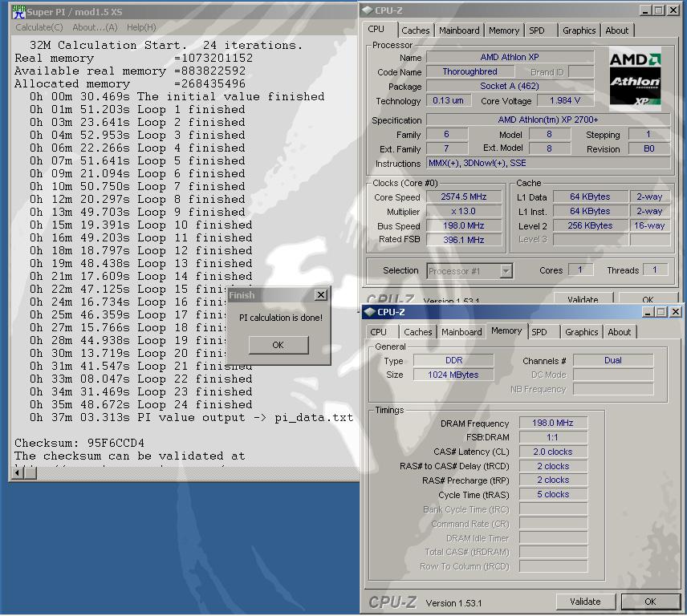
Task: Click the empty Bank Cycle Time (tRC) field
Action: coord(553,509)
